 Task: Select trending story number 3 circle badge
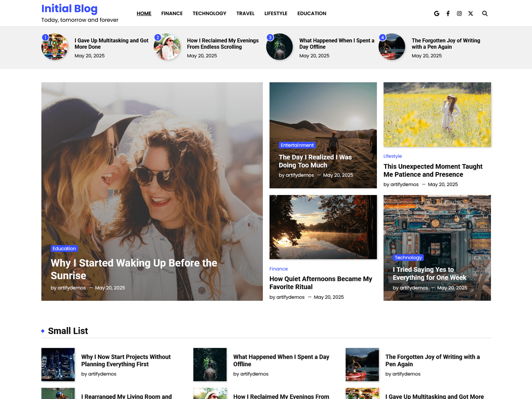[270, 38]
